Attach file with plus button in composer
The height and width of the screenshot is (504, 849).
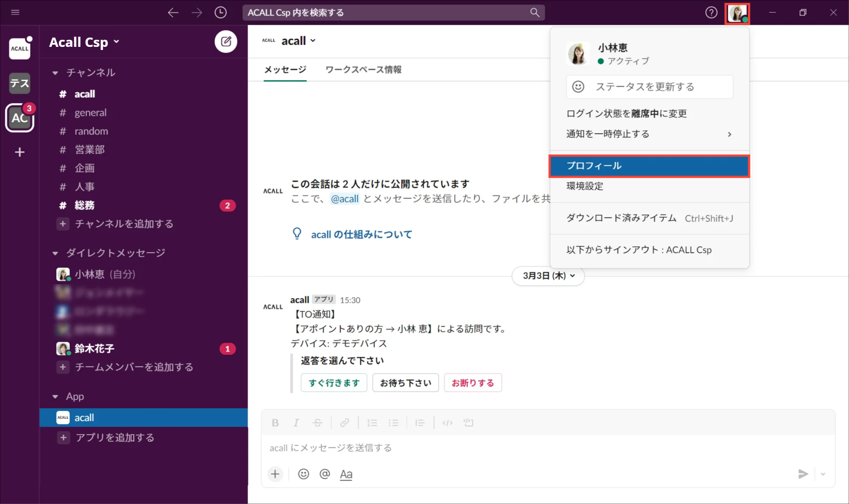click(x=275, y=474)
